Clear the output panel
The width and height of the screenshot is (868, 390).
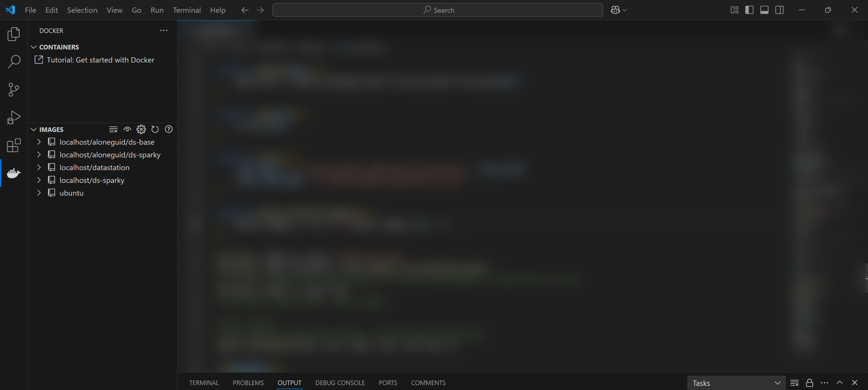click(x=795, y=383)
